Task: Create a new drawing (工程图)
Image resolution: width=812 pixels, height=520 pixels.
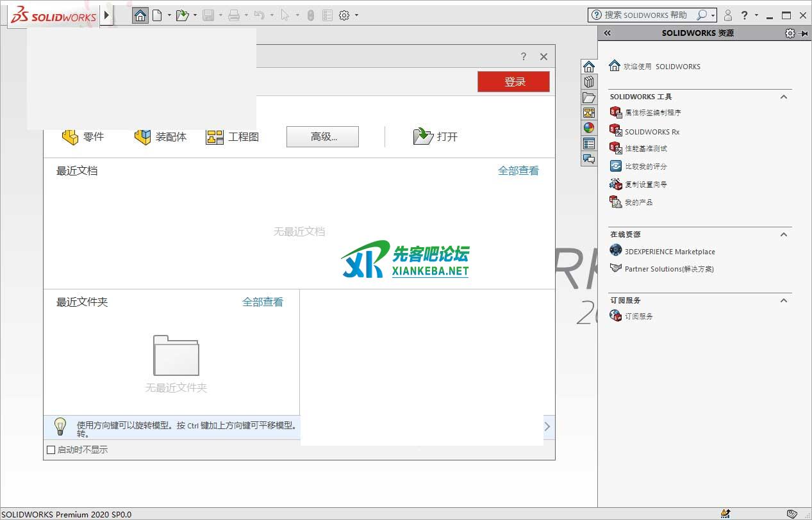Action: 233,136
